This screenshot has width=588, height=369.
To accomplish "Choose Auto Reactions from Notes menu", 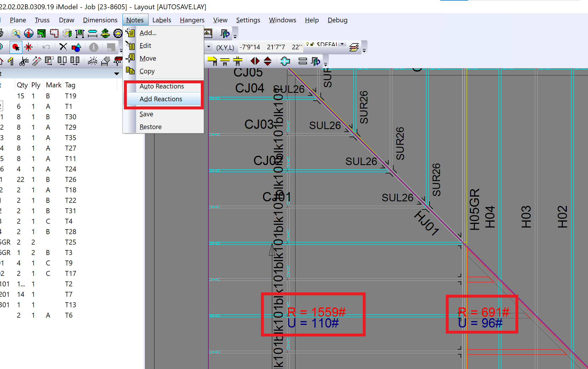I will click(x=162, y=86).
